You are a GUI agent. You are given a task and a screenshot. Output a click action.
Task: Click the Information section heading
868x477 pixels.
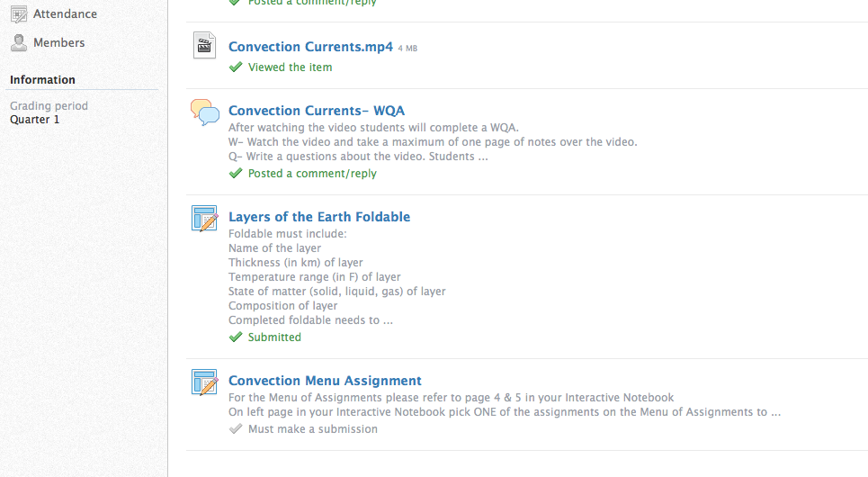[x=42, y=80]
